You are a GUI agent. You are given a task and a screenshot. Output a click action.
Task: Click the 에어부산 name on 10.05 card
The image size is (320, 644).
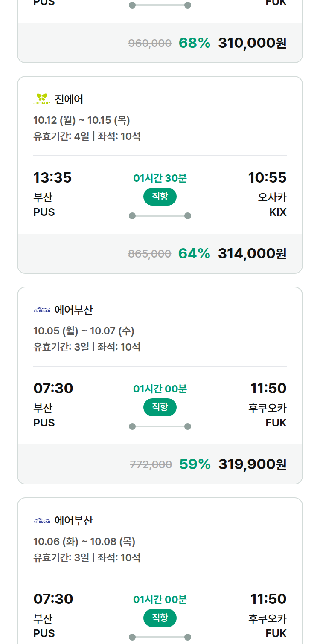(x=74, y=310)
